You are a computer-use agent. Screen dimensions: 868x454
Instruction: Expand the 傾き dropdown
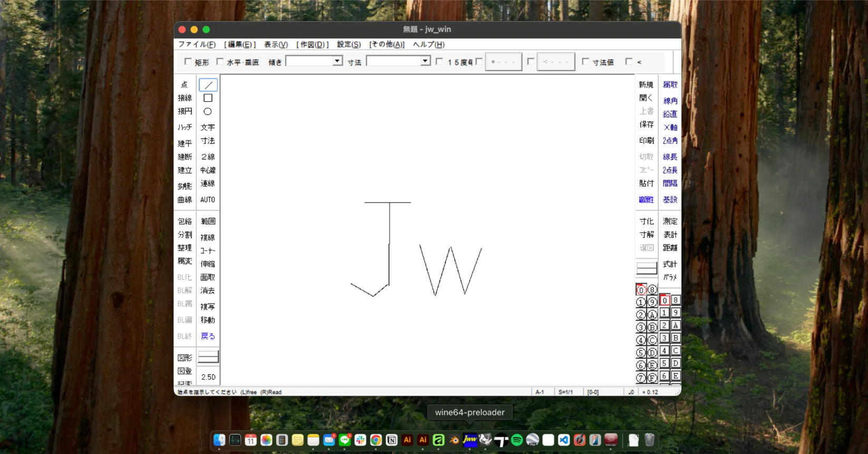click(x=337, y=62)
